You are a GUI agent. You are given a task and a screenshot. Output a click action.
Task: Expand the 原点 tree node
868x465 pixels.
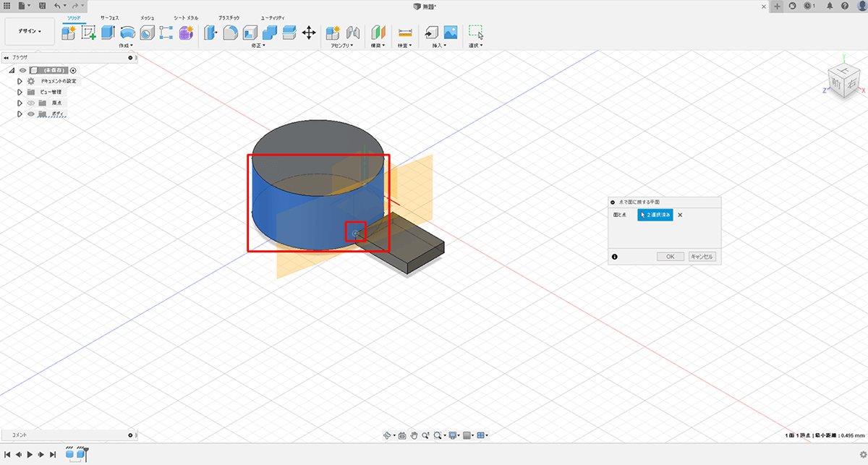[x=20, y=103]
